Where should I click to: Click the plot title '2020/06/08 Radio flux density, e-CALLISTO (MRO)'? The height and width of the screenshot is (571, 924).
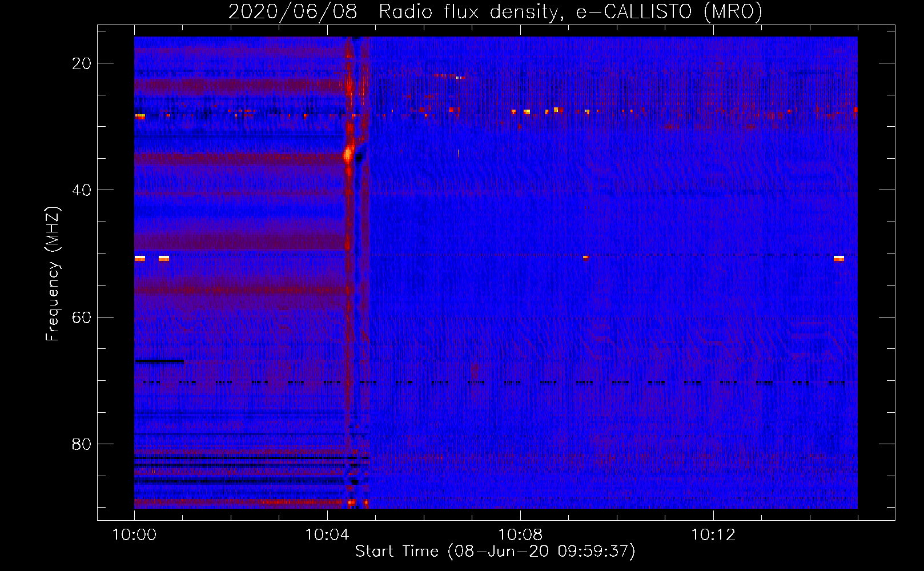click(495, 11)
